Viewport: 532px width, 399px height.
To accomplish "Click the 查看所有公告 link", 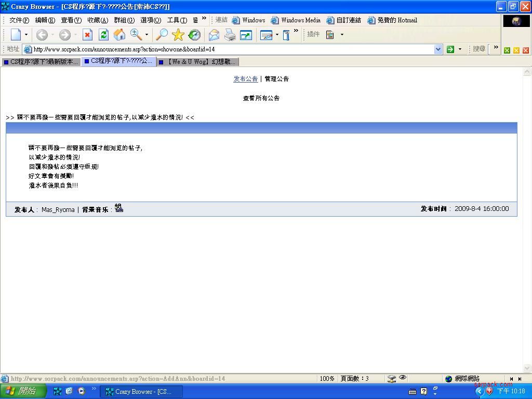I will [261, 98].
